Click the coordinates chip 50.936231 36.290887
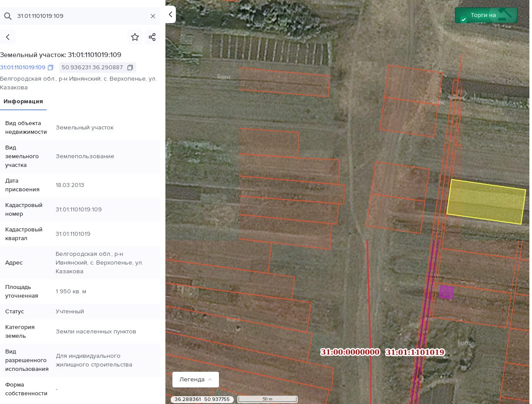The height and width of the screenshot is (404, 532). click(98, 68)
